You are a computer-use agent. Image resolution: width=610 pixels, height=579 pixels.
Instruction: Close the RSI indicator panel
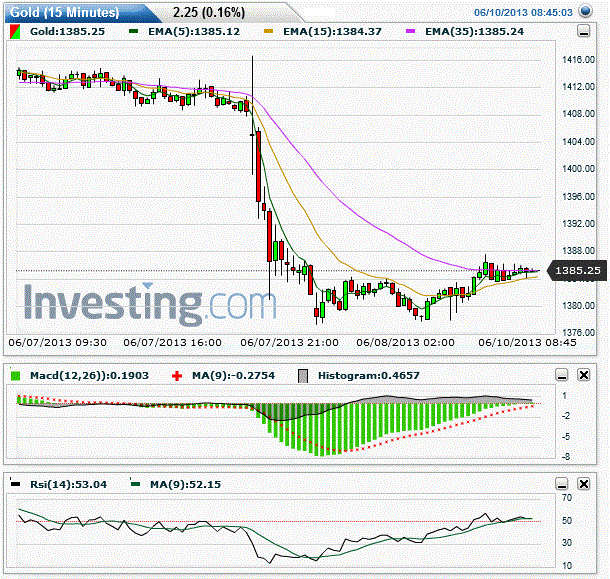pos(584,484)
